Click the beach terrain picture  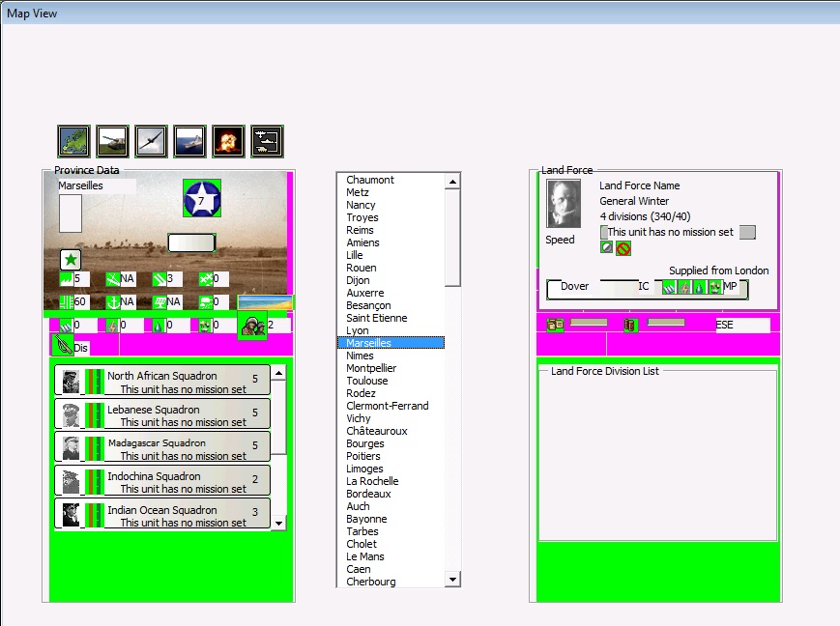pos(265,303)
